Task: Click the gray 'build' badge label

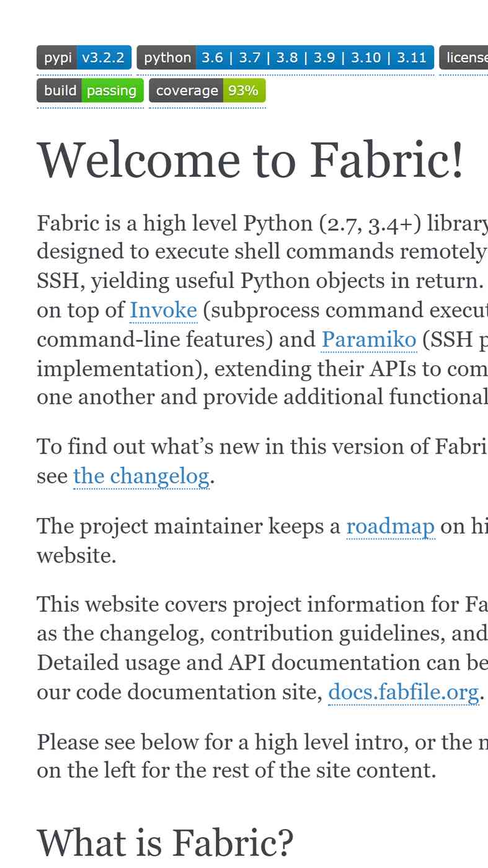Action: point(60,91)
